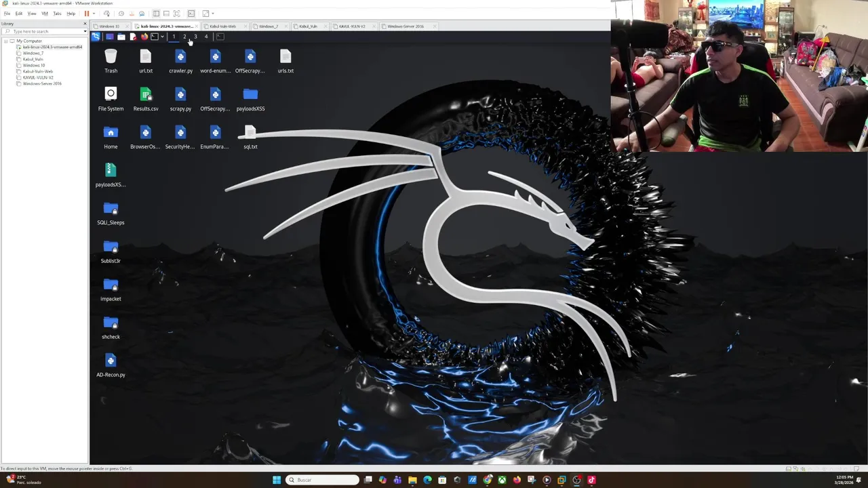Close the Library panel
This screenshot has height=488, width=868.
85,24
